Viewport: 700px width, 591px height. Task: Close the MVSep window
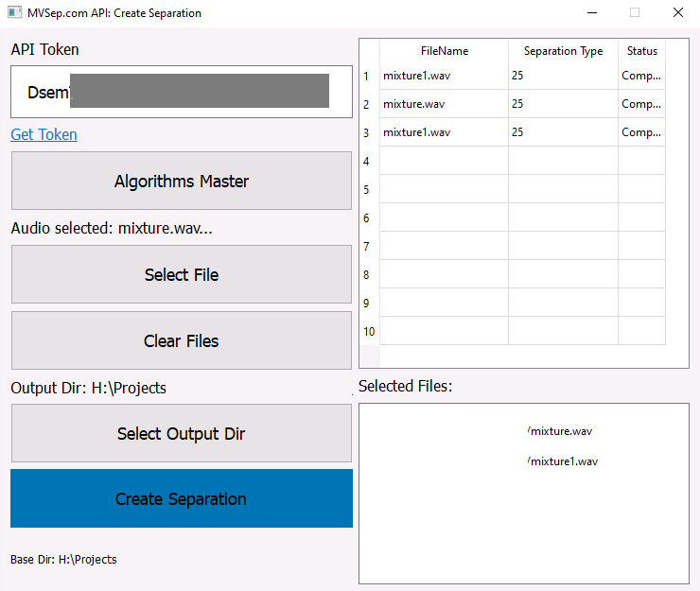pos(677,13)
